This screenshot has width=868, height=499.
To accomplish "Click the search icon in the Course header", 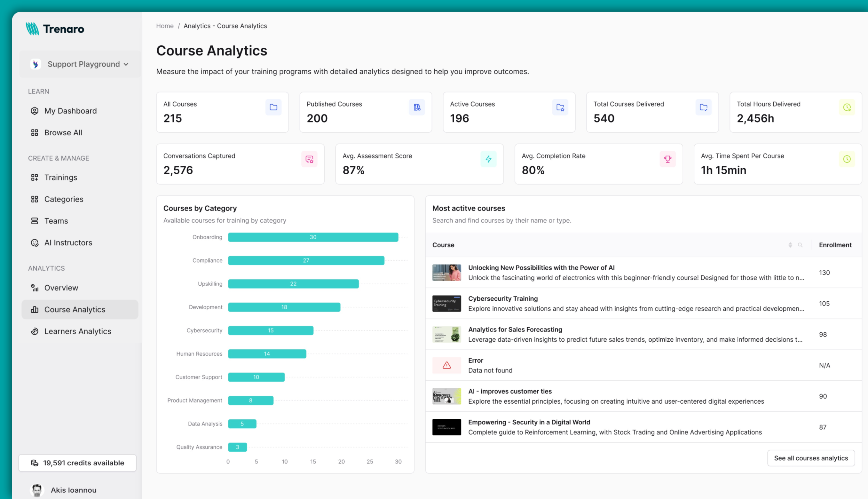I will 800,245.
